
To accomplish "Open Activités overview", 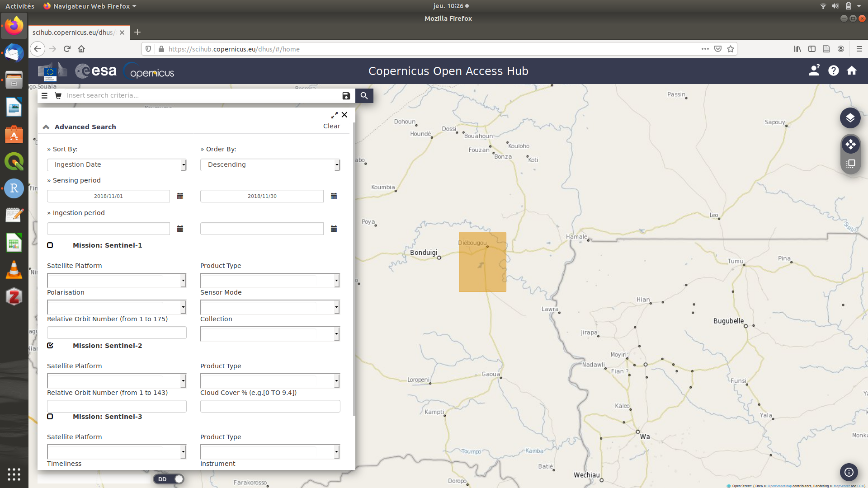I will pos(20,6).
